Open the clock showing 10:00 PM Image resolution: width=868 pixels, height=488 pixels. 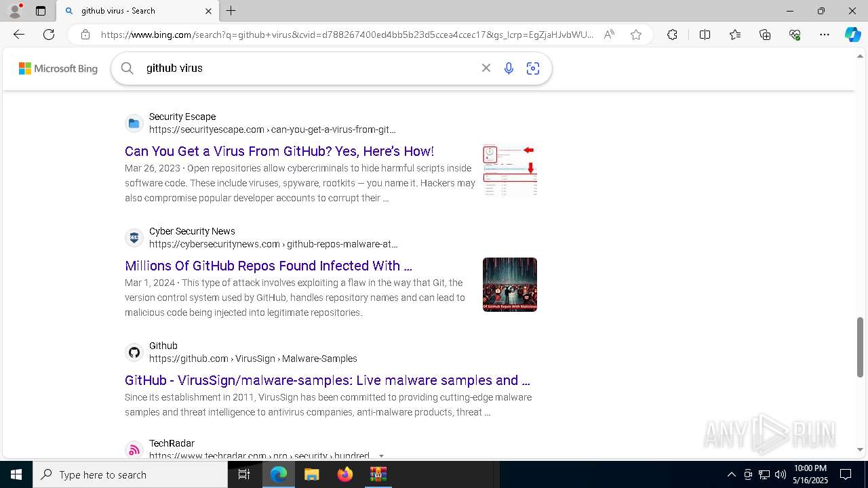pyautogui.click(x=810, y=474)
